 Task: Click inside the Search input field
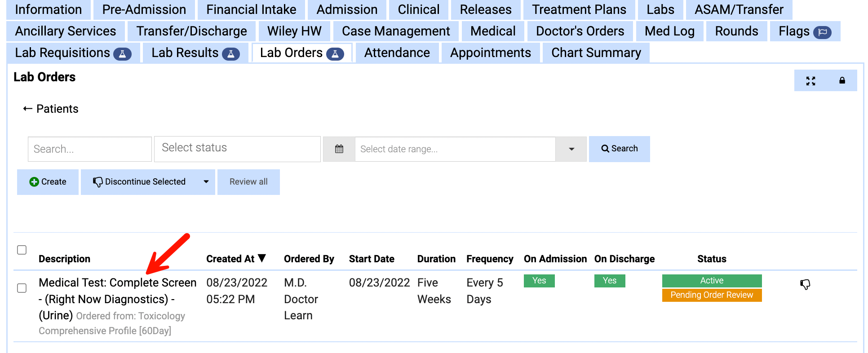(89, 149)
